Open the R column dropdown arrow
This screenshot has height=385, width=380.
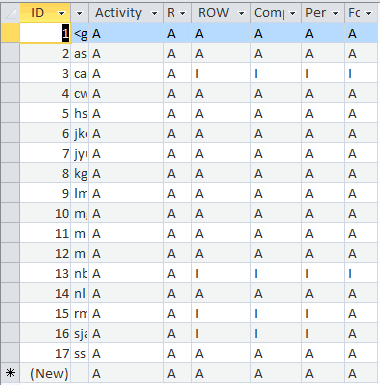coord(182,13)
